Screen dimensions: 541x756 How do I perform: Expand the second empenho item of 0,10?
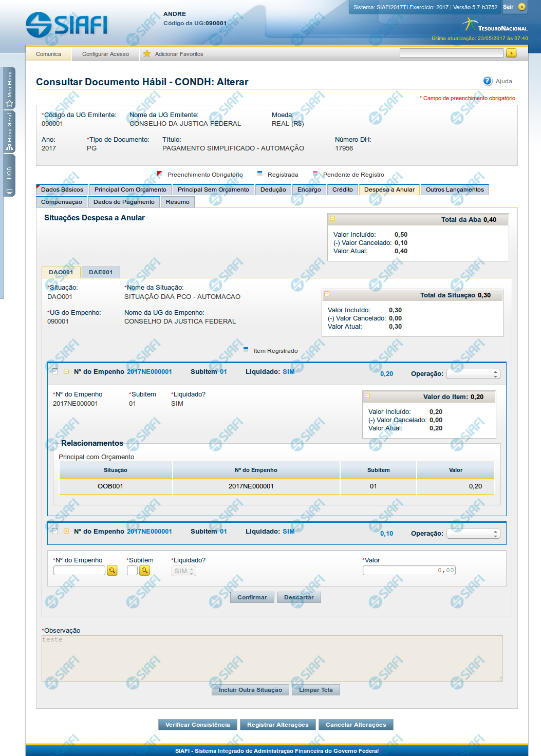pyautogui.click(x=66, y=531)
